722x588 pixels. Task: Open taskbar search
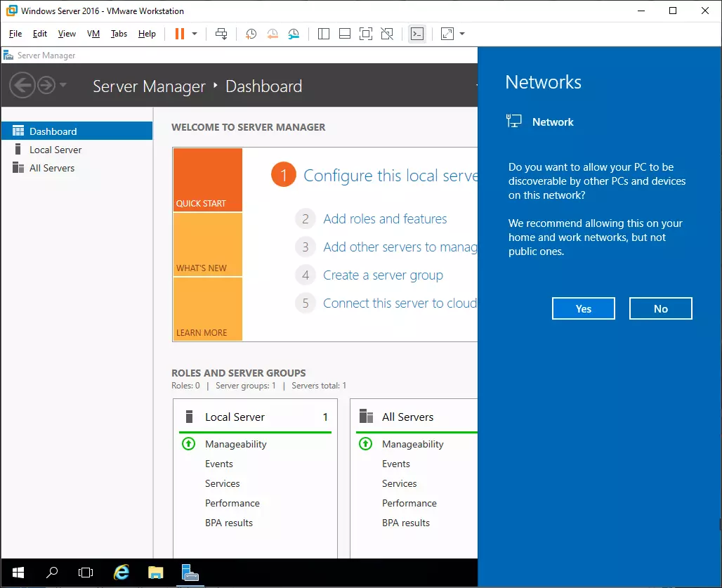pos(52,573)
